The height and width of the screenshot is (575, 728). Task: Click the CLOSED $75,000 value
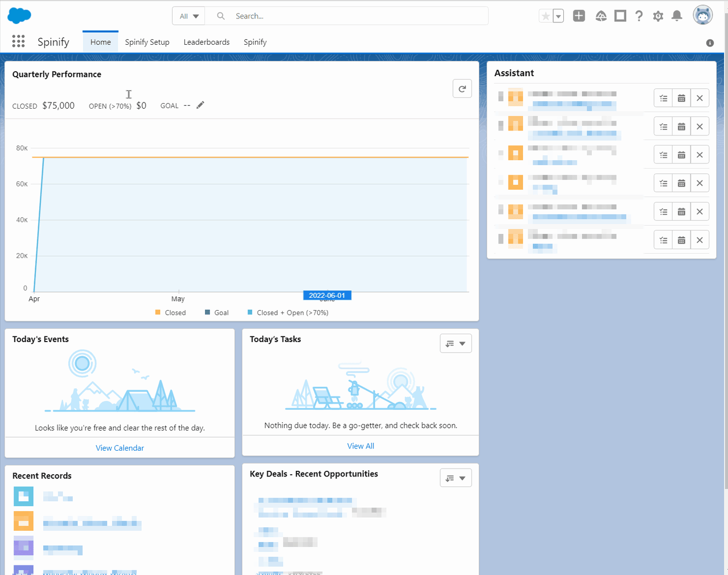click(58, 105)
